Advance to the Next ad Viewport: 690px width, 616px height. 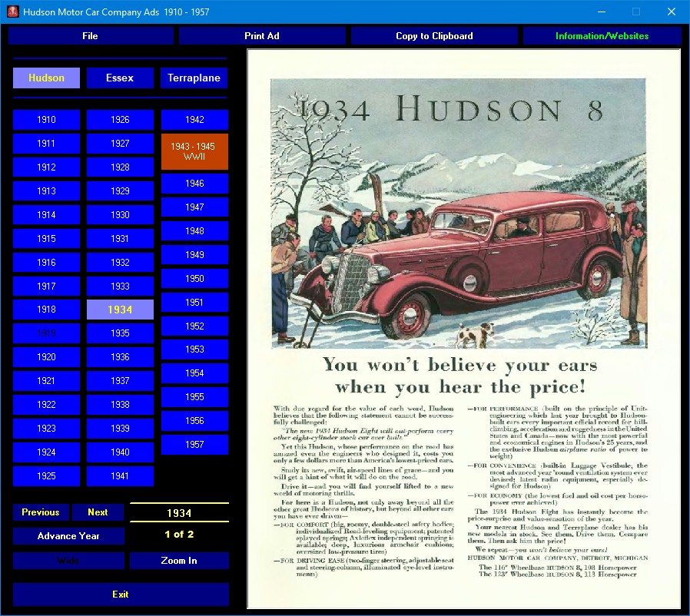98,512
